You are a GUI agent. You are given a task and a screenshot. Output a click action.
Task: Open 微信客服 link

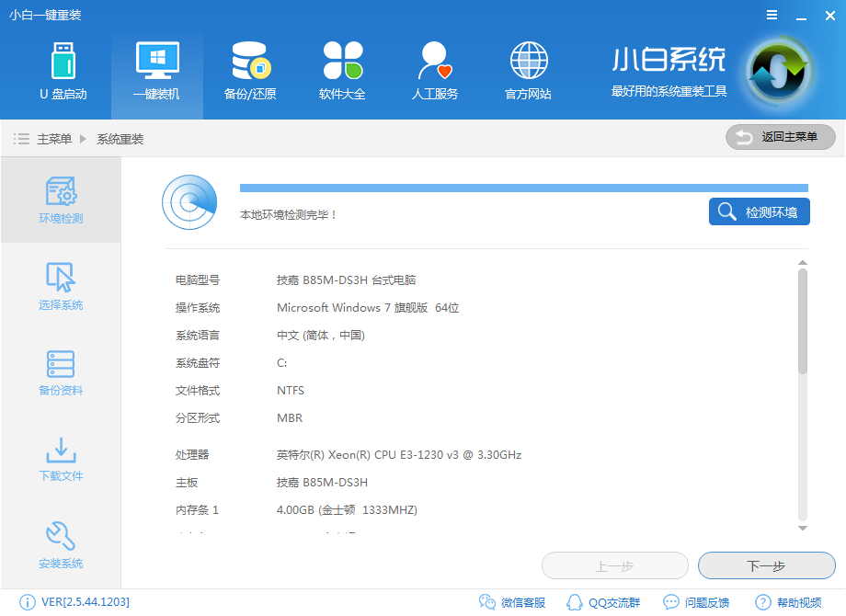point(512,602)
